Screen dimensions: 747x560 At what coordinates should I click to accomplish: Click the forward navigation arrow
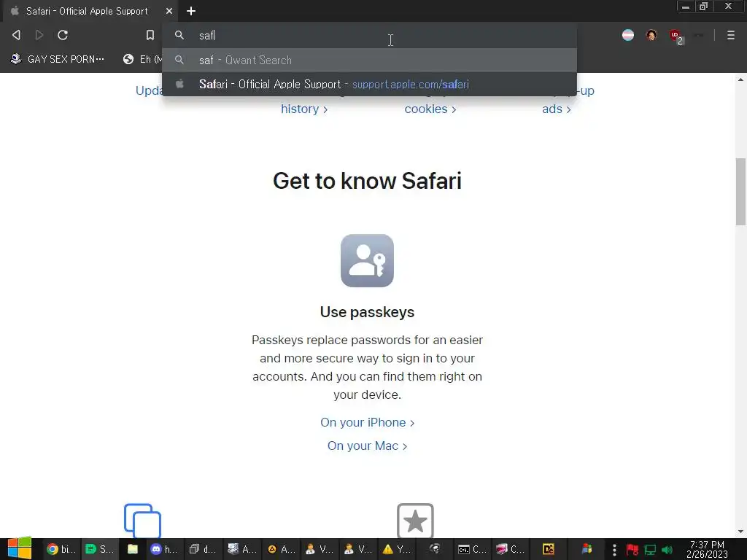[39, 35]
